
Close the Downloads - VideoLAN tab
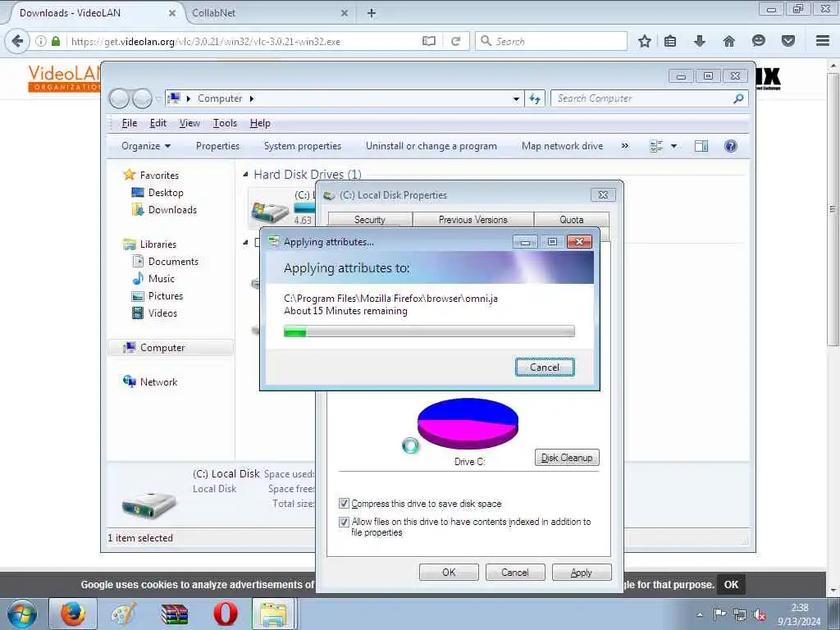pos(172,13)
